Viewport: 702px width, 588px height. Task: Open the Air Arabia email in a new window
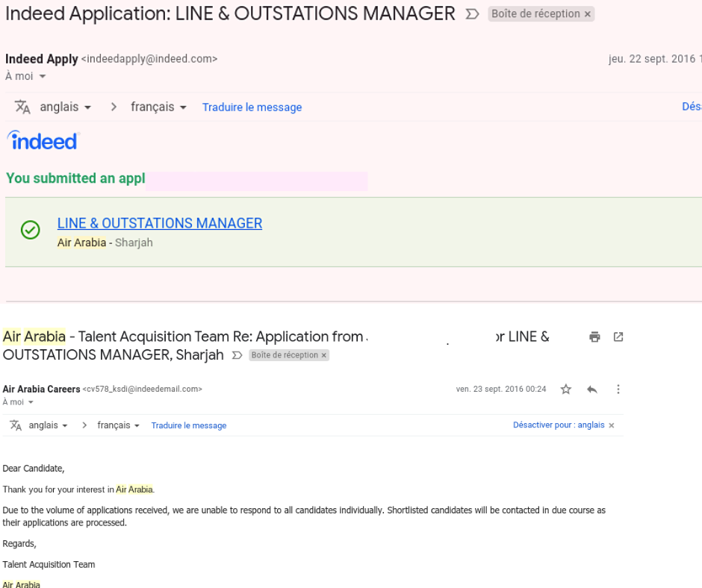point(618,337)
